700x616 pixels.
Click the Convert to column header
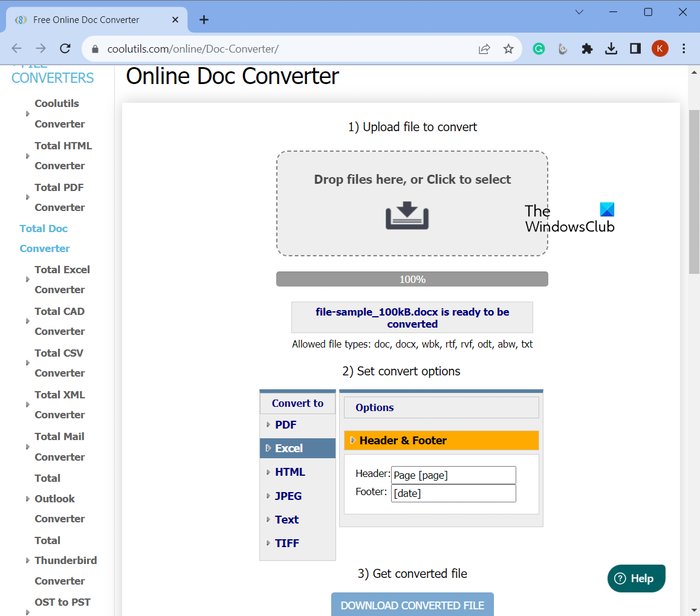[298, 403]
